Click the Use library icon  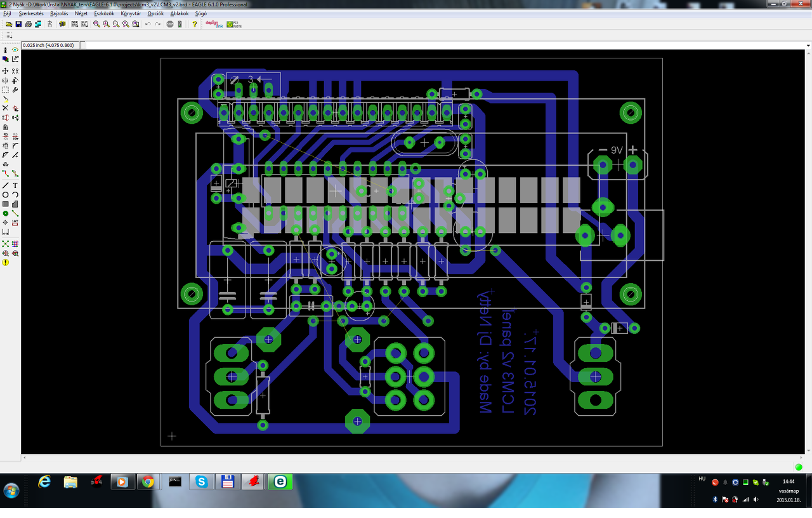click(62, 24)
